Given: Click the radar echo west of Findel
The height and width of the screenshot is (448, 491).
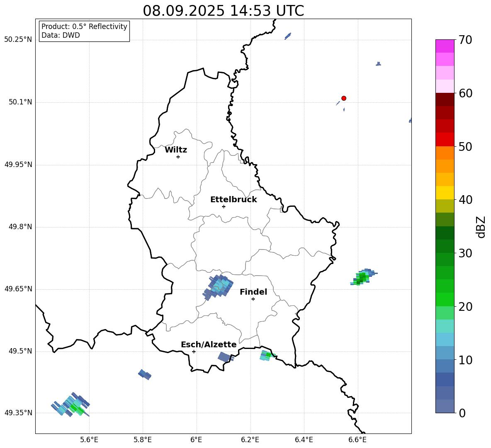Looking at the screenshot, I should (218, 287).
